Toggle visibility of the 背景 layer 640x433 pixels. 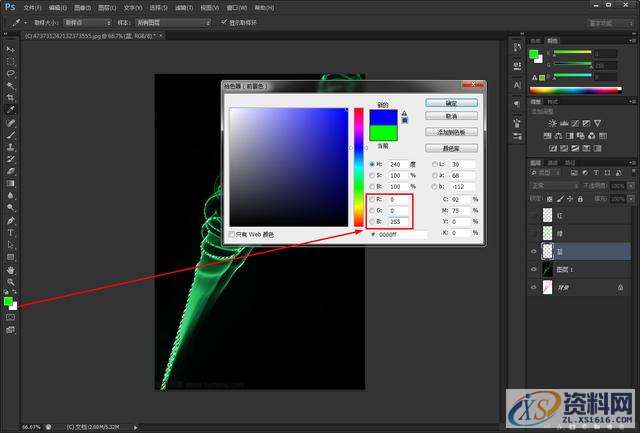pos(533,287)
